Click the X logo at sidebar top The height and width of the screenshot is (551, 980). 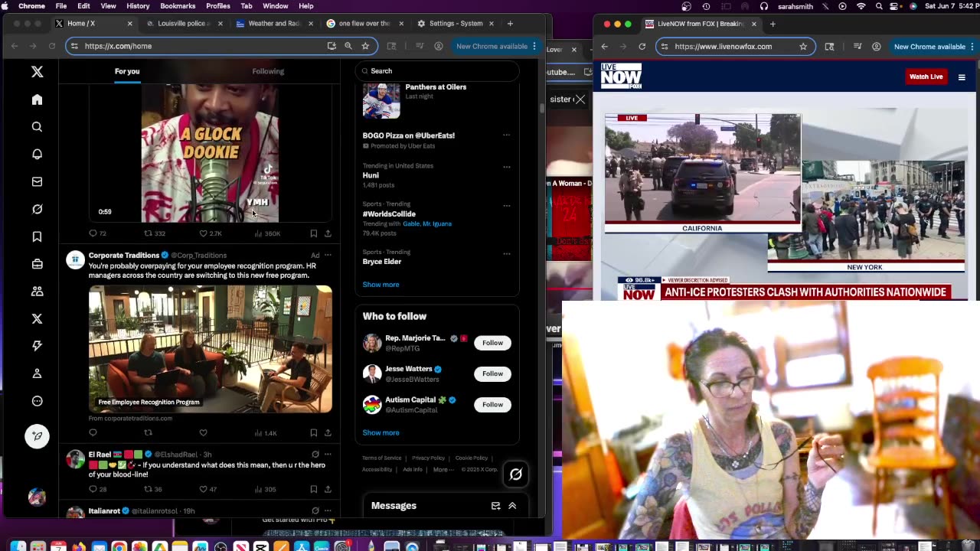tap(37, 72)
